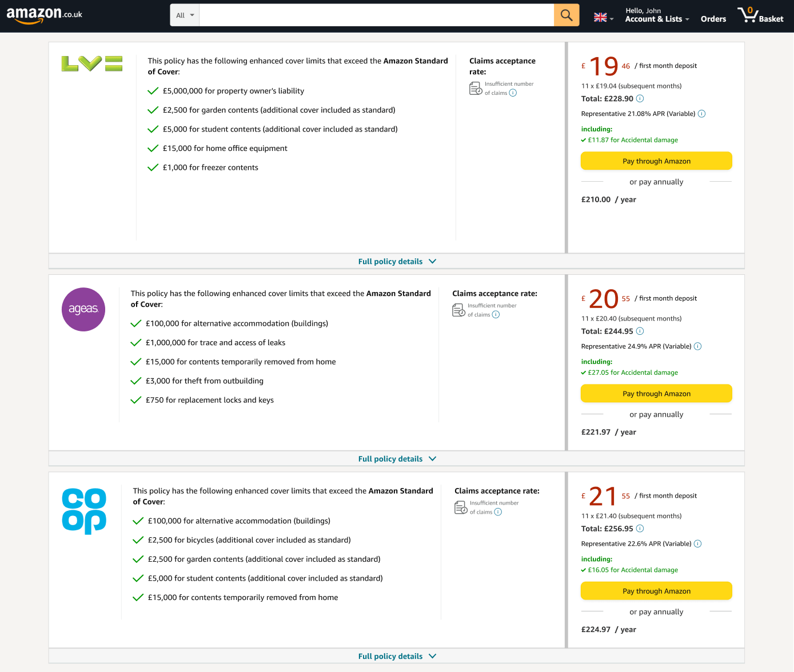The height and width of the screenshot is (672, 794).
Task: Click the orange search magnifier button
Action: pyautogui.click(x=566, y=15)
